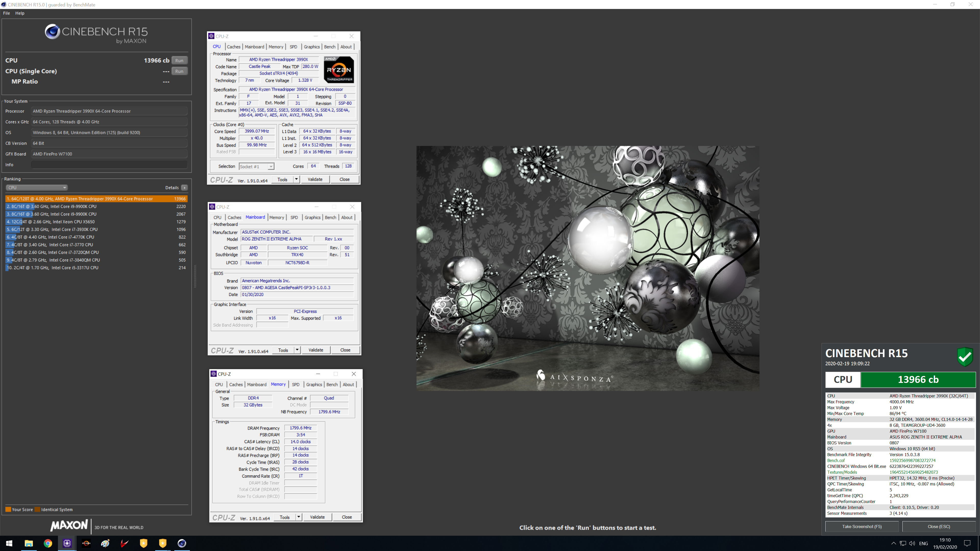The width and height of the screenshot is (980, 551).
Task: Open the taskbar clock showing 19:10
Action: click(945, 543)
